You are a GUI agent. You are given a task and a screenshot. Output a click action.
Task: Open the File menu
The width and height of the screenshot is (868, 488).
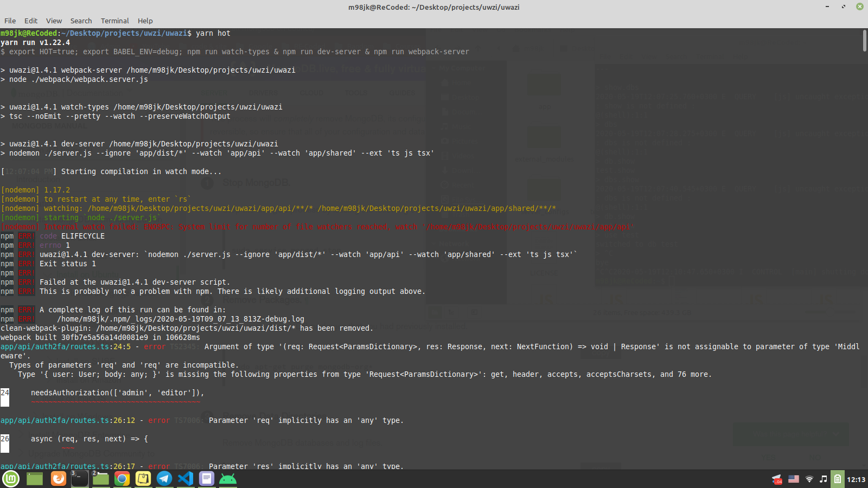(10, 21)
